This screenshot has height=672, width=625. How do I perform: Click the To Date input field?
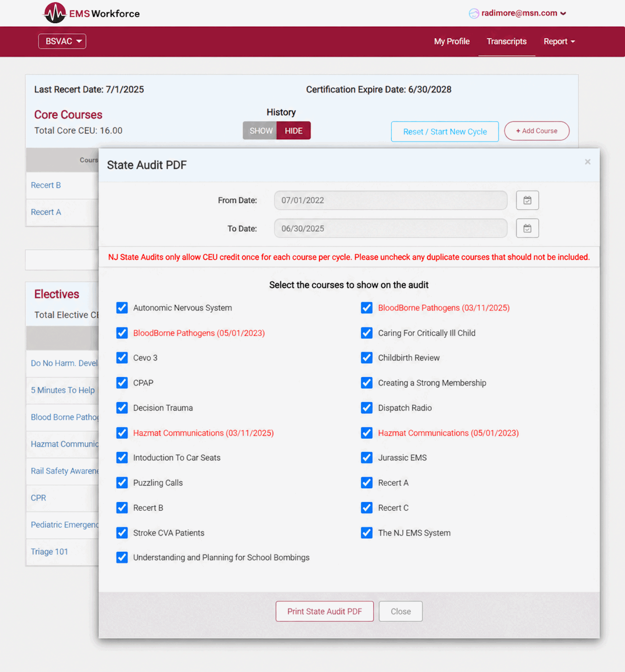(391, 228)
